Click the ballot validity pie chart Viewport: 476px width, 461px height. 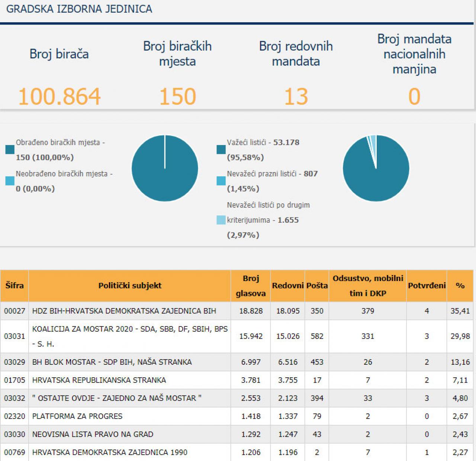click(x=376, y=168)
